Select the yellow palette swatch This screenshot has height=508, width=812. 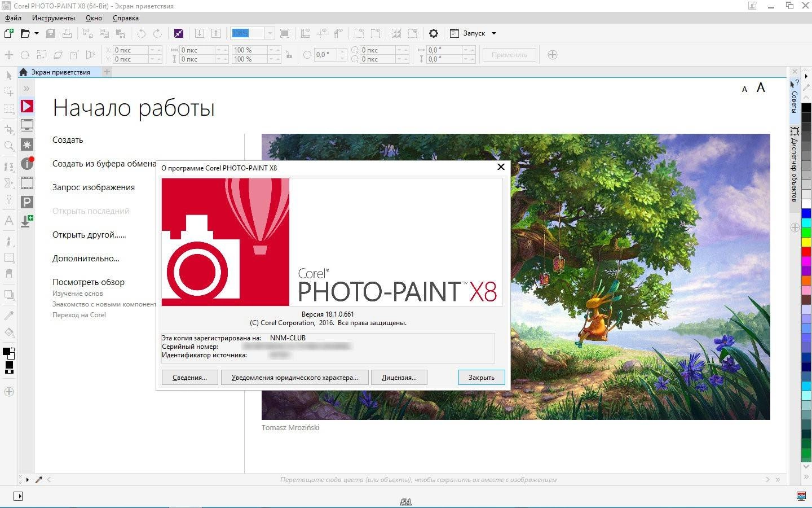pos(806,242)
